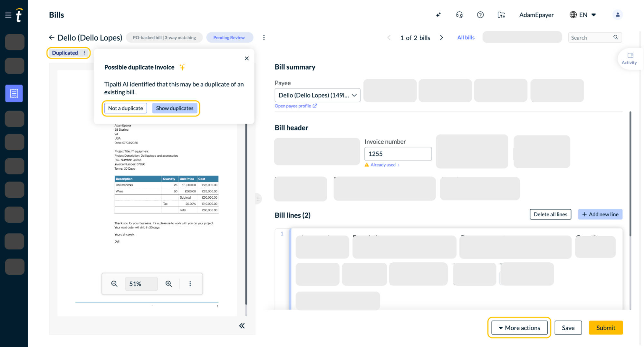Zoom out the invoice preview
The width and height of the screenshot is (644, 347).
[114, 284]
